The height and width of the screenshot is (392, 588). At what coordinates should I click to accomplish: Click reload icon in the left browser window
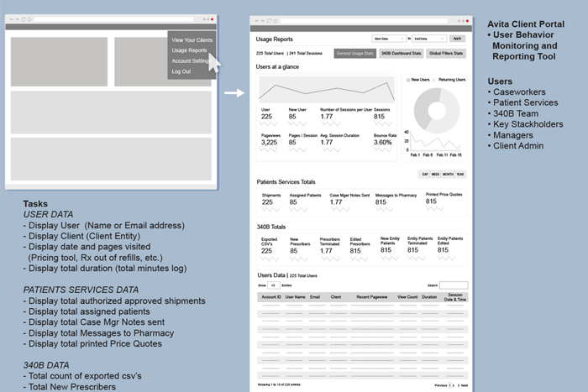[x=24, y=19]
